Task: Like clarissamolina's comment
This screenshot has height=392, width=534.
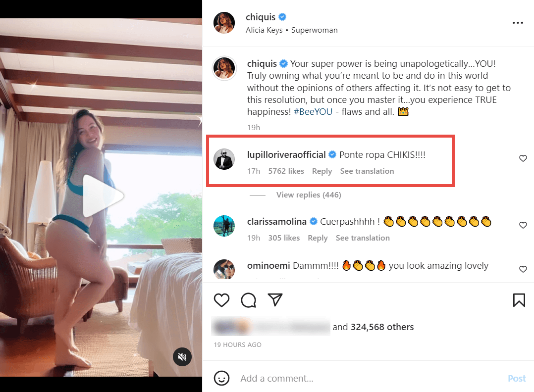Action: 523,225
